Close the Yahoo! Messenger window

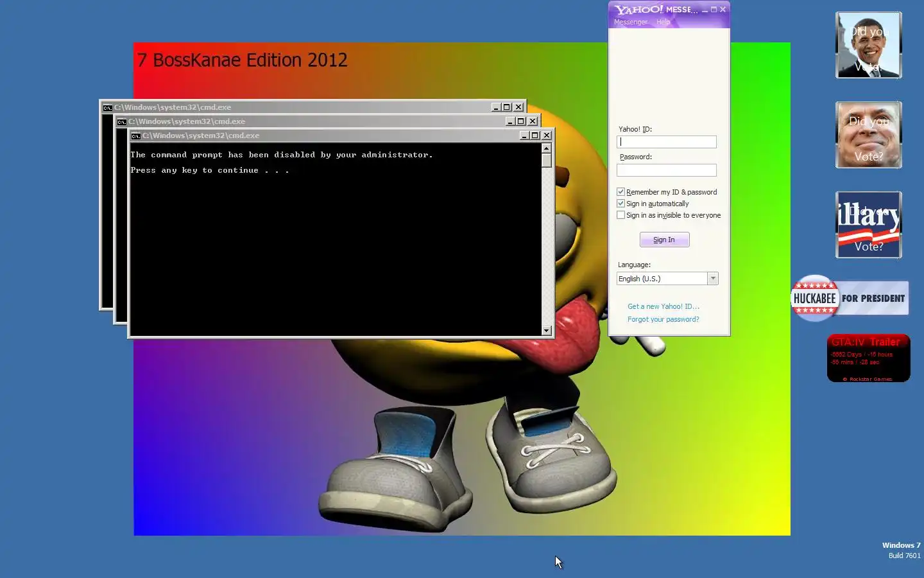coord(723,10)
